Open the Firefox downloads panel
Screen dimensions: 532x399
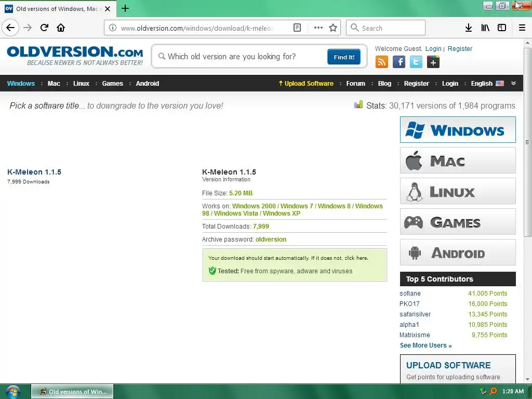[468, 28]
